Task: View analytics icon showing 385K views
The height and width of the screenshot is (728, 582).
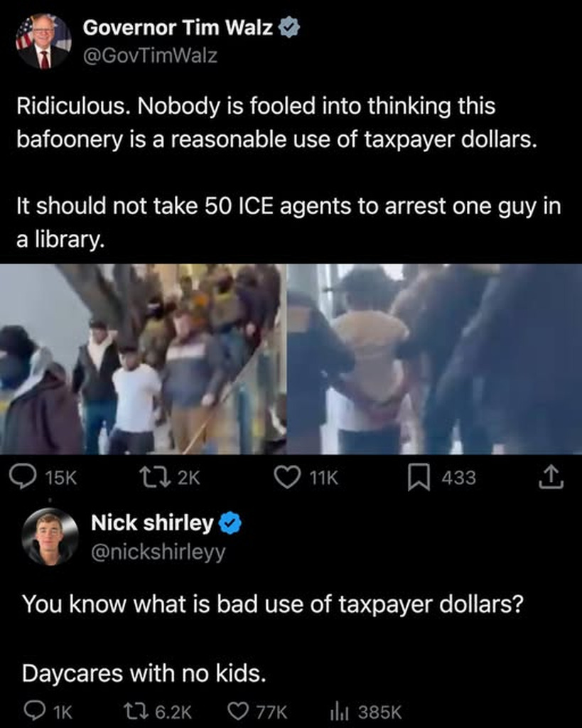Action: (x=339, y=711)
